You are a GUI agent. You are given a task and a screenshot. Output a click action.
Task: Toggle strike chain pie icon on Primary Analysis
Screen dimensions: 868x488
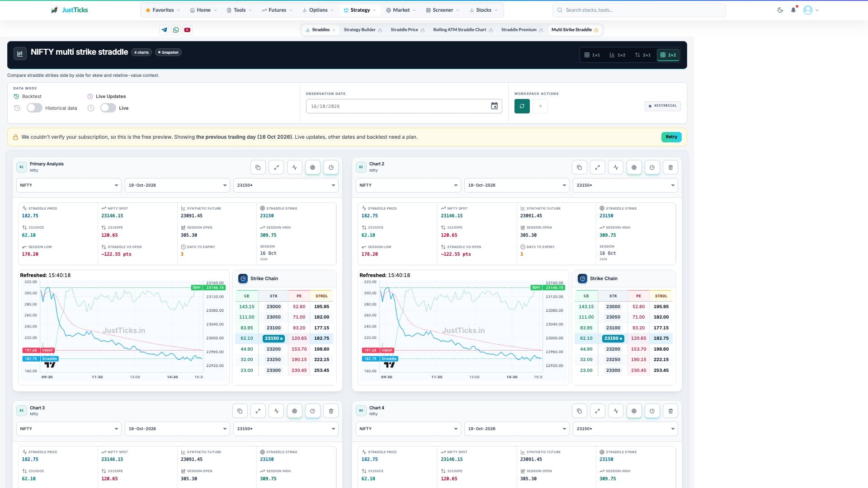(331, 167)
